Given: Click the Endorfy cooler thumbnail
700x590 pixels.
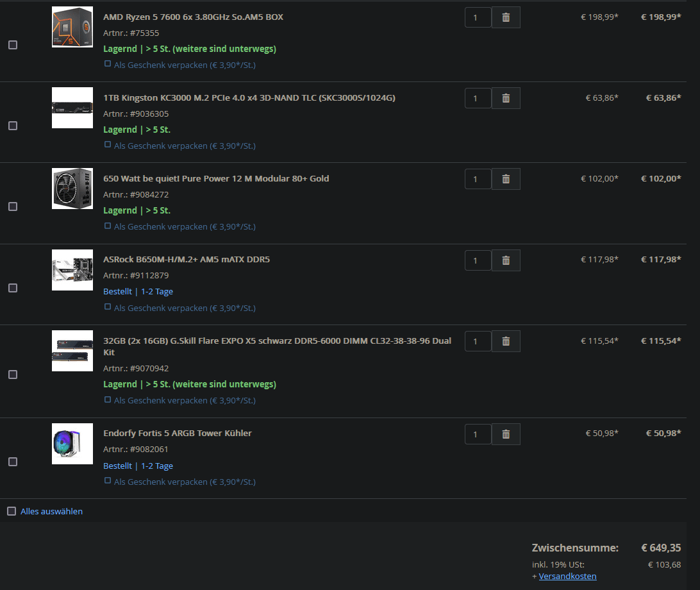Looking at the screenshot, I should coord(72,444).
